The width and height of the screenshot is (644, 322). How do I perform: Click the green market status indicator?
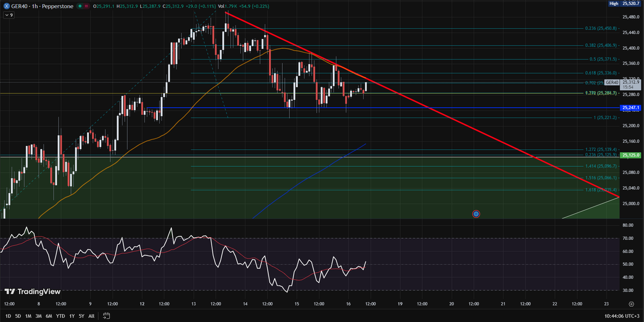point(79,6)
